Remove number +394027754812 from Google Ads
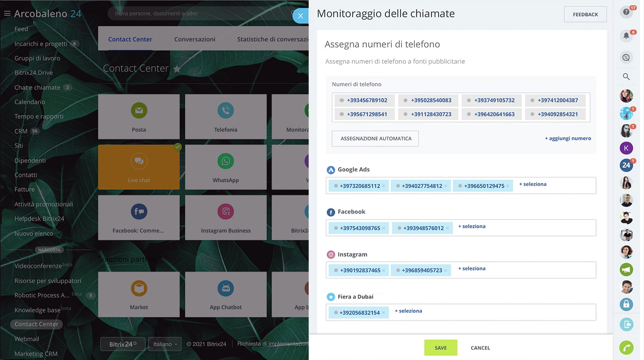The height and width of the screenshot is (360, 644). (445, 186)
